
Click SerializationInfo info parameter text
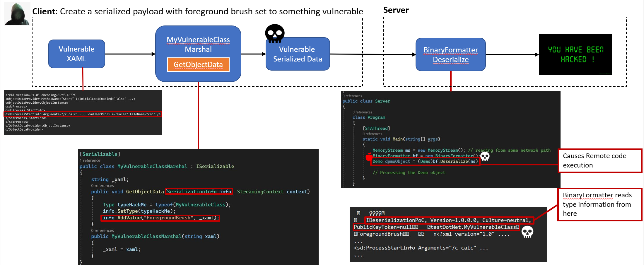(199, 192)
